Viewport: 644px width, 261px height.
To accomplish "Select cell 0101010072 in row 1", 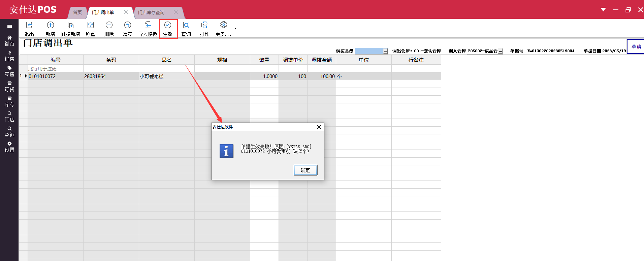I will 56,76.
